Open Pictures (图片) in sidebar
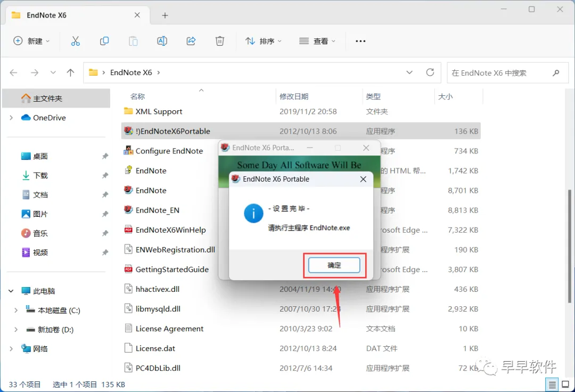The image size is (575, 392). [40, 214]
